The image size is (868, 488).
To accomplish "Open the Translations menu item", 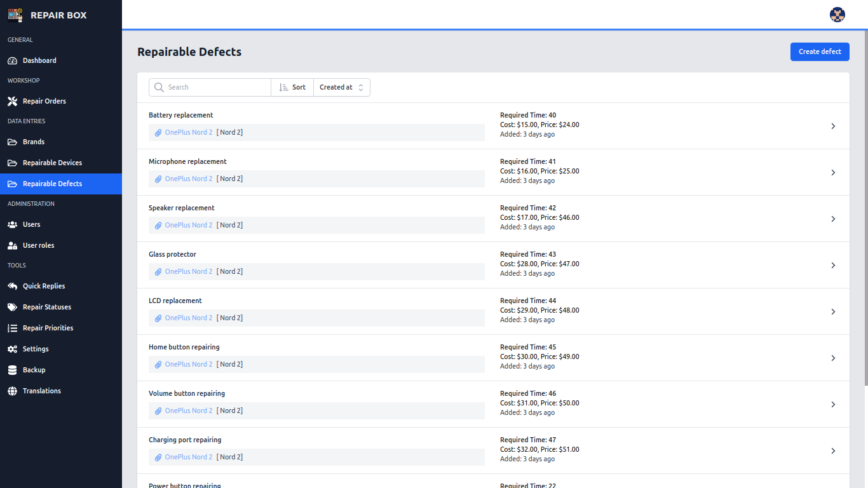I will coord(61,391).
